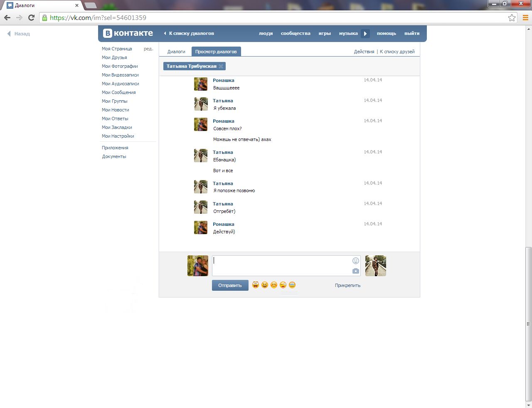The width and height of the screenshot is (532, 408).
Task: Open the люди header menu
Action: [x=266, y=34]
